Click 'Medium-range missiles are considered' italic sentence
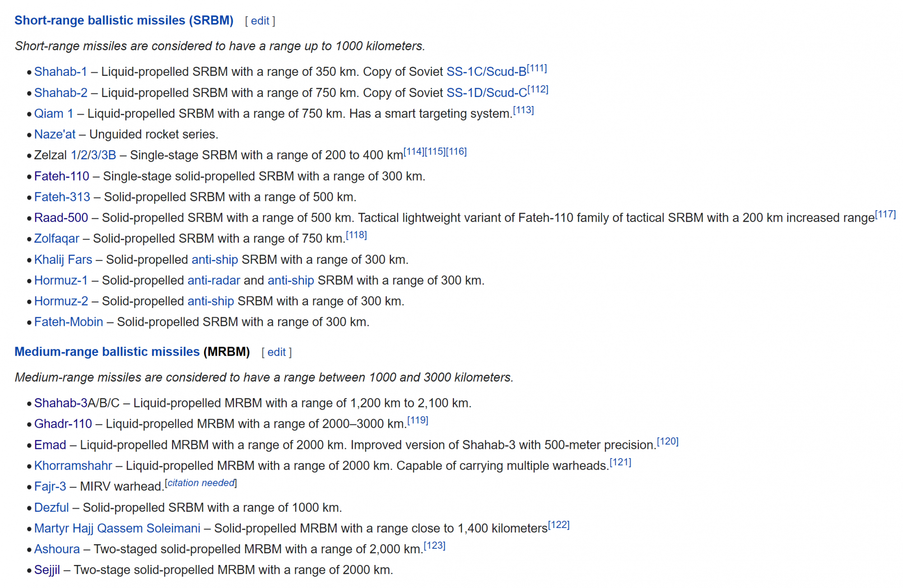Screen dimensions: 903x588 click(264, 377)
